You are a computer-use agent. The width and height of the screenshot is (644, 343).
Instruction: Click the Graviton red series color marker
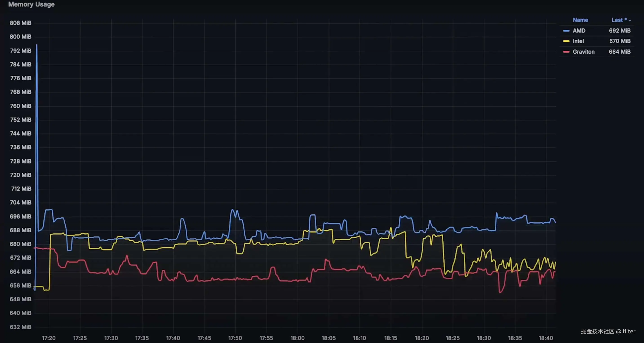pyautogui.click(x=566, y=52)
